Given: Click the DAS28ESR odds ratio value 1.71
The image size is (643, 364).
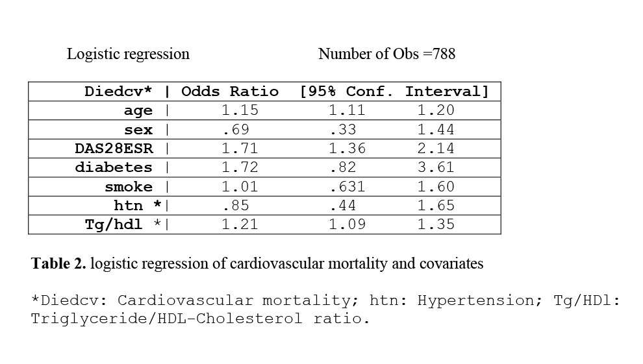Looking at the screenshot, I should (240, 149).
